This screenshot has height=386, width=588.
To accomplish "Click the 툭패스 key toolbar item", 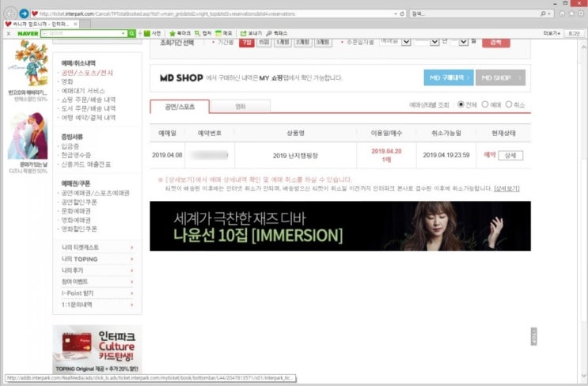I will [x=277, y=34].
